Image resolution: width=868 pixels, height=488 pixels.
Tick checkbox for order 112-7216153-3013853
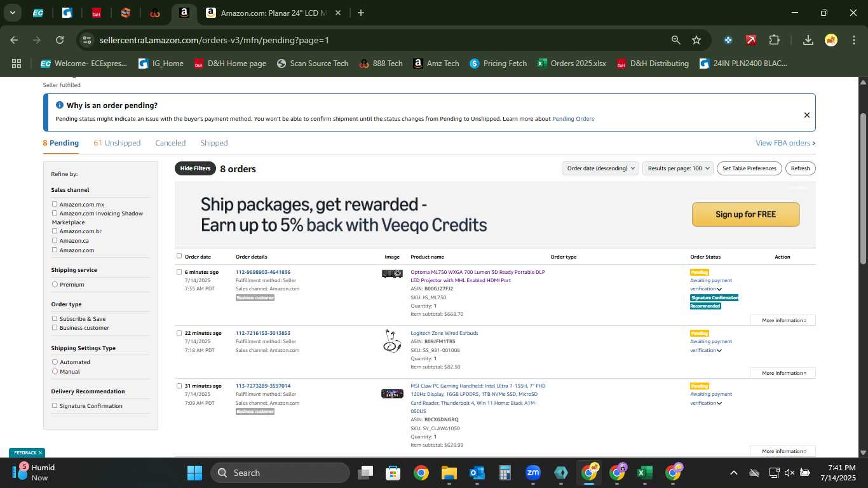(x=179, y=333)
